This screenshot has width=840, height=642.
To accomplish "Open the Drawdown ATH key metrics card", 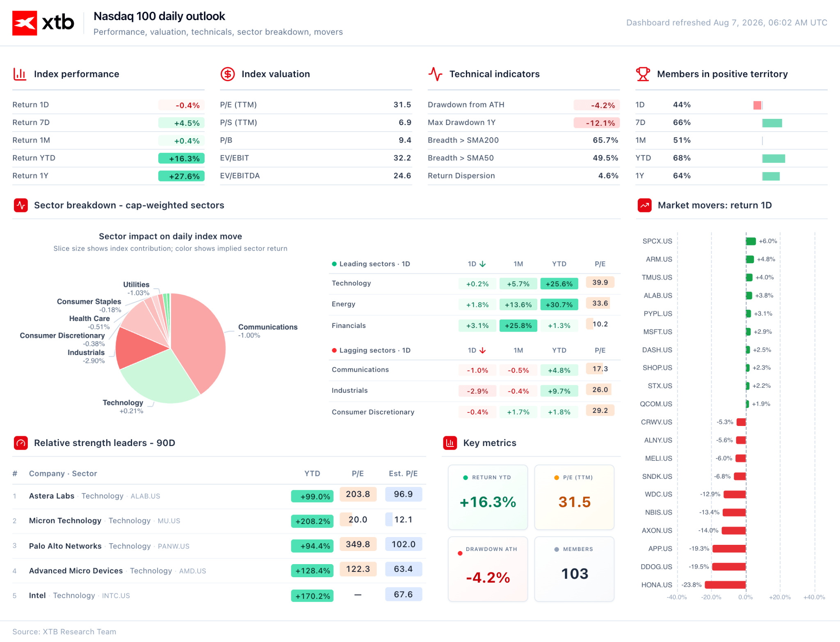I will 488,569.
